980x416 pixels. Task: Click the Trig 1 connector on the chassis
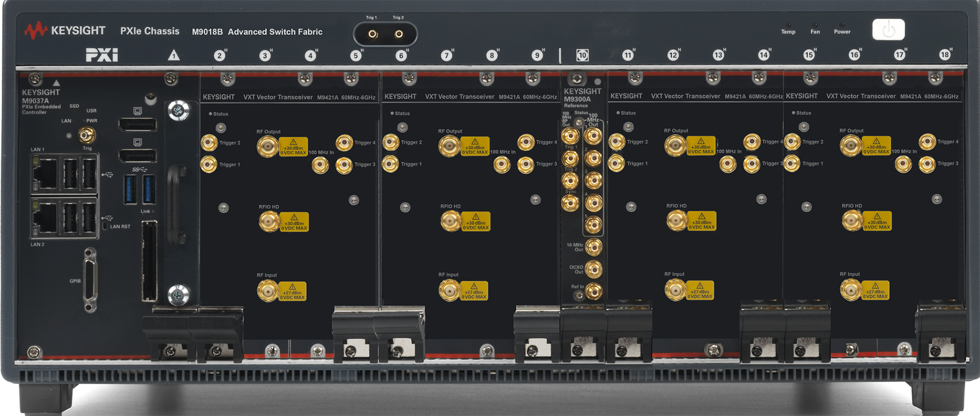373,34
